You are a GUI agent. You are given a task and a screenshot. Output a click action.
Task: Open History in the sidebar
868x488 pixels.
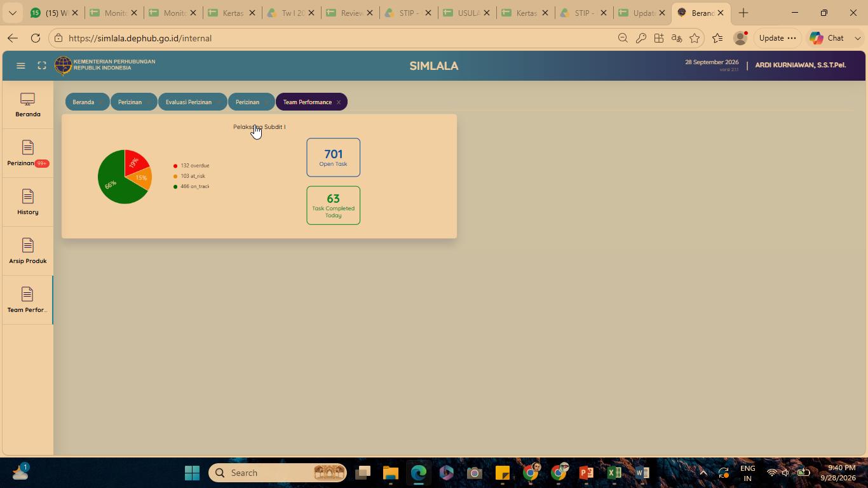click(28, 203)
